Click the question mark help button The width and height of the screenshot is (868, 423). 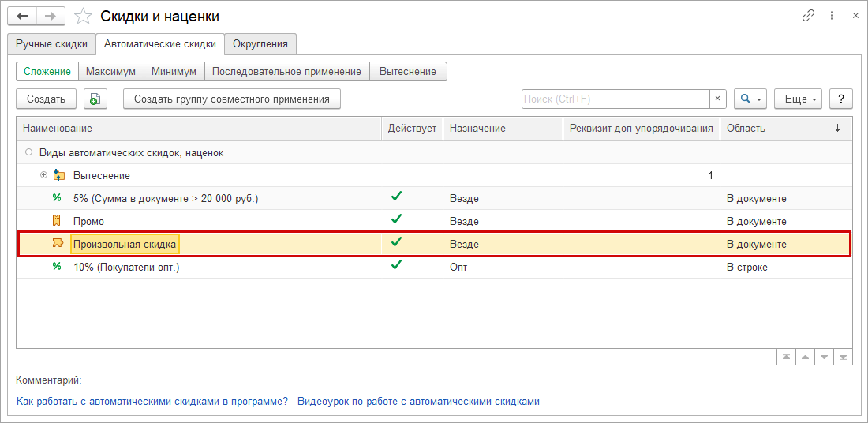pos(841,99)
